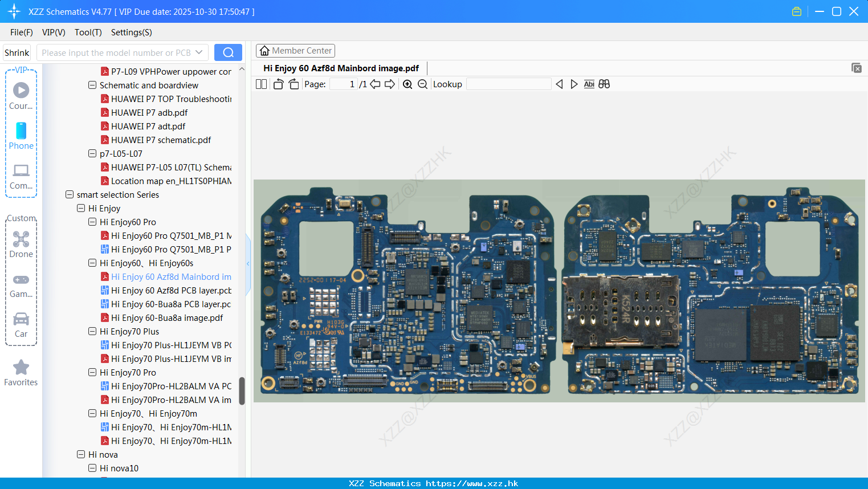Click the Lookup text field
Viewport: 868px width, 489px height.
pyautogui.click(x=508, y=84)
